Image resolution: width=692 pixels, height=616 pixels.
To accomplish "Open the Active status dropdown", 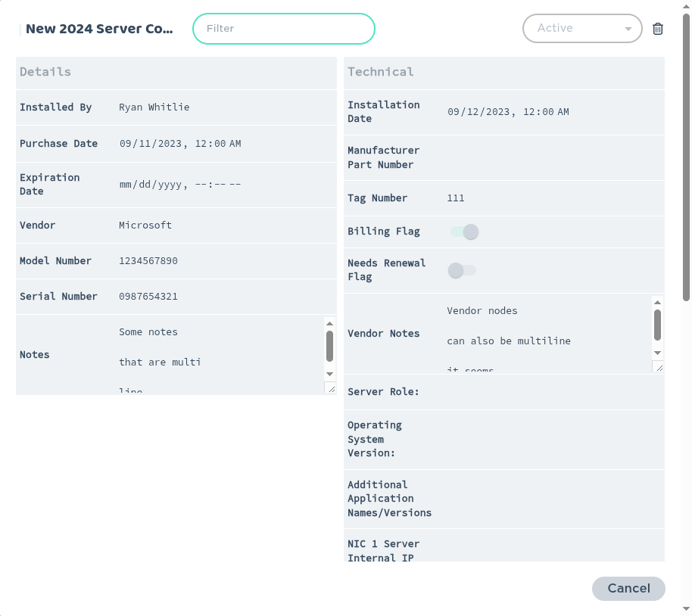I will [582, 28].
